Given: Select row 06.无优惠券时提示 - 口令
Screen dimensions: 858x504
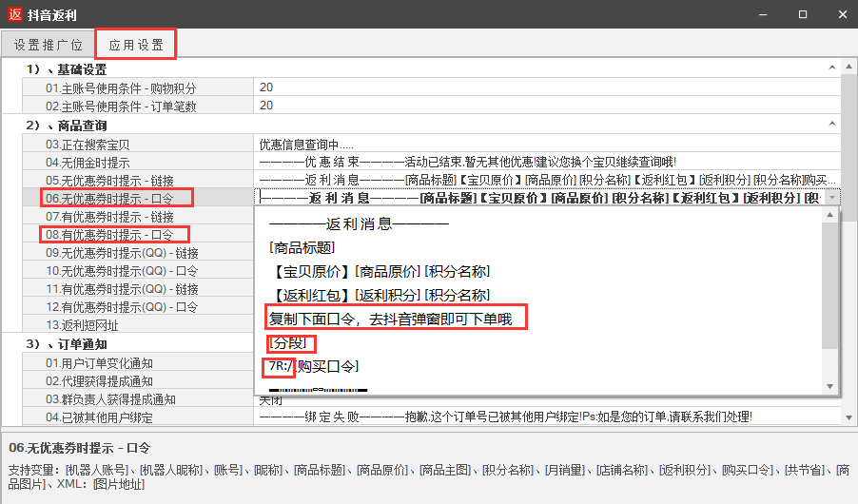Looking at the screenshot, I should tap(137, 198).
